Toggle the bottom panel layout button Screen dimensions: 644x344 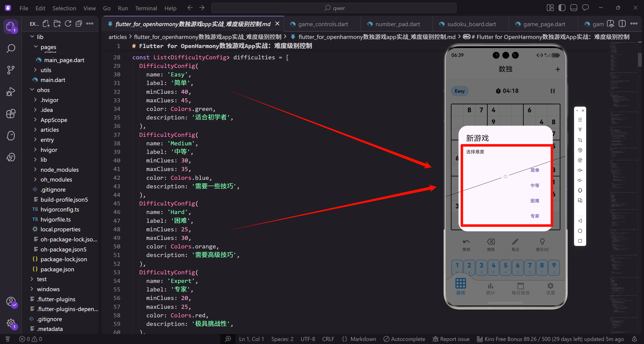574,8
